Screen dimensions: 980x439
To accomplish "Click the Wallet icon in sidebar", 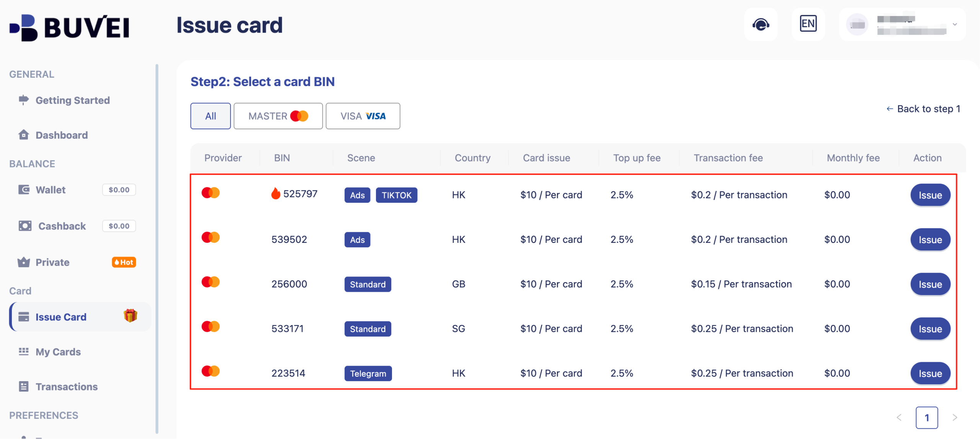I will pyautogui.click(x=24, y=190).
